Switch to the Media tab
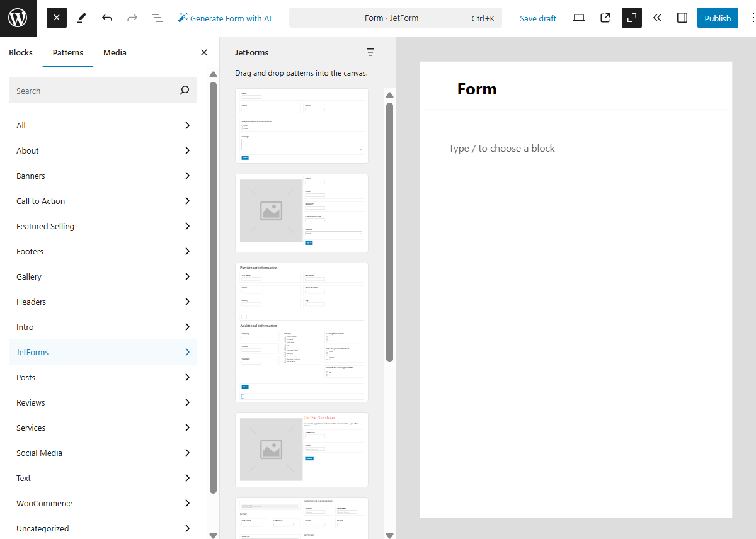The width and height of the screenshot is (756, 539). point(114,52)
